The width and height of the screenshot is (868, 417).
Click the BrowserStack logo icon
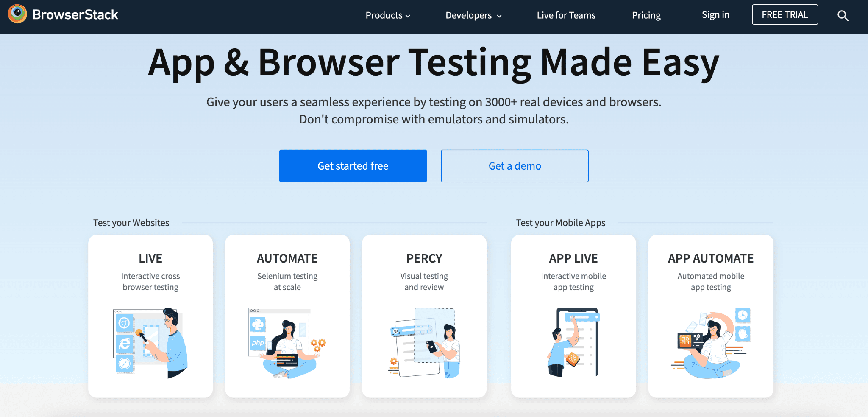tap(17, 14)
